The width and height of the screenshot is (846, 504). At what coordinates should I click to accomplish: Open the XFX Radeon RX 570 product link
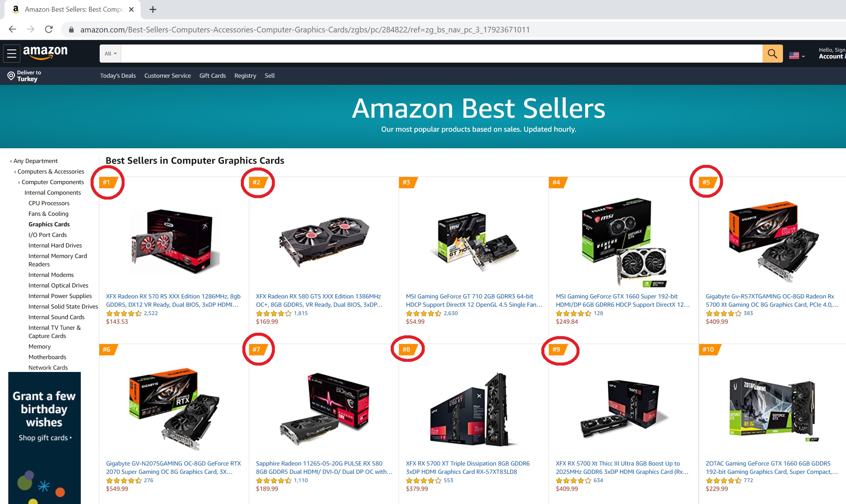(173, 300)
